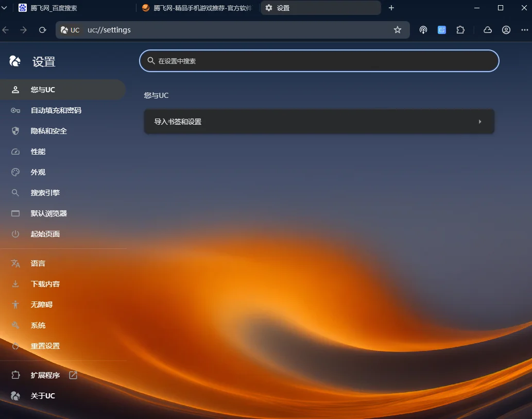Go forward with the forward arrow

point(23,30)
